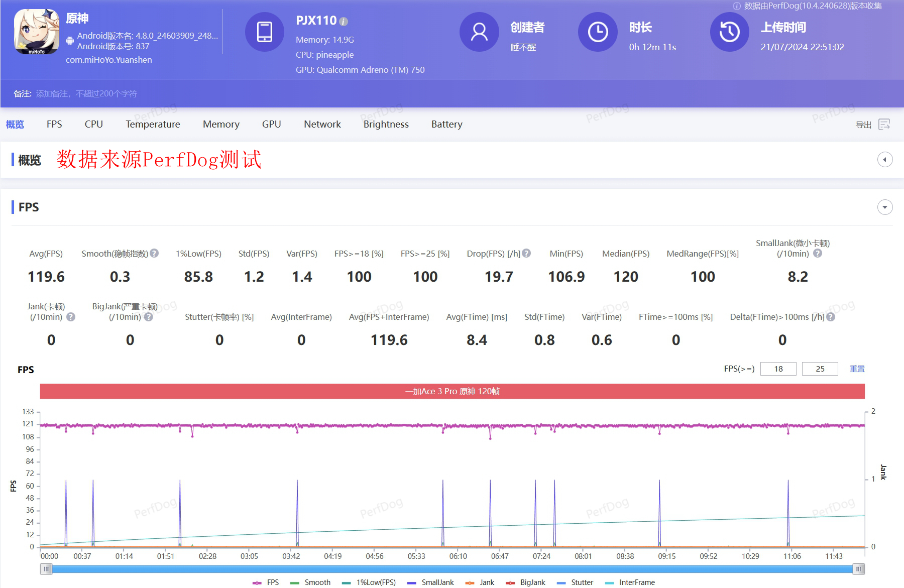The width and height of the screenshot is (904, 588).
Task: Click the info icon beside PJX110
Action: tap(344, 22)
